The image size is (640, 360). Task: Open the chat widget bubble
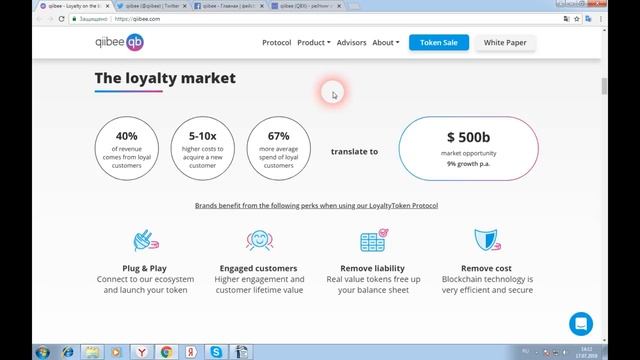[581, 324]
